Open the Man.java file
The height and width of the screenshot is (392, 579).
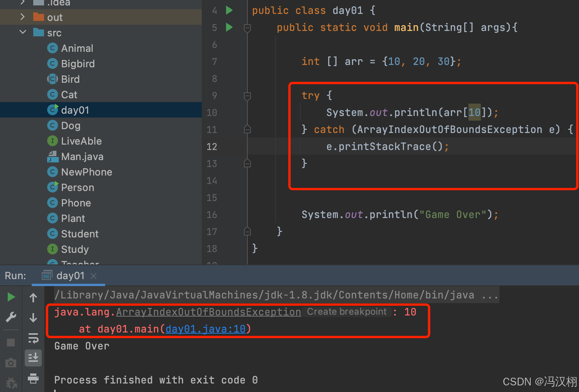coord(82,157)
